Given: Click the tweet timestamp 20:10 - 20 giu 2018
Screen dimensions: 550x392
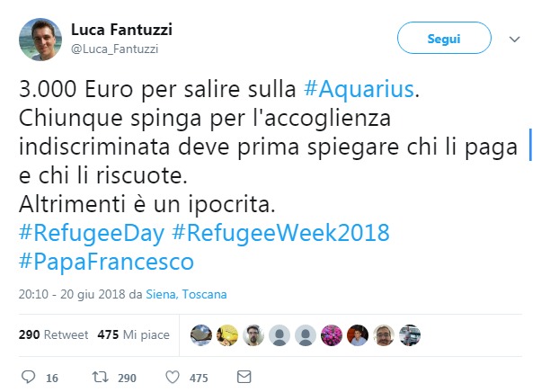Looking at the screenshot, I should 72,294.
